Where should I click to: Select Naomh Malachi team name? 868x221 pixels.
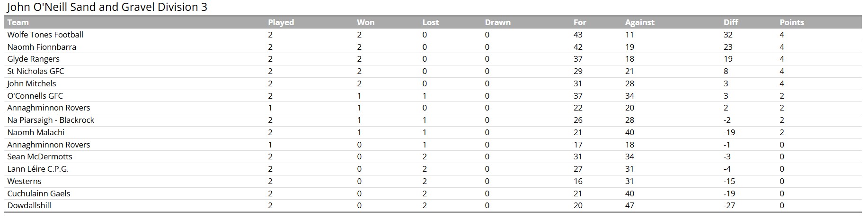point(35,132)
